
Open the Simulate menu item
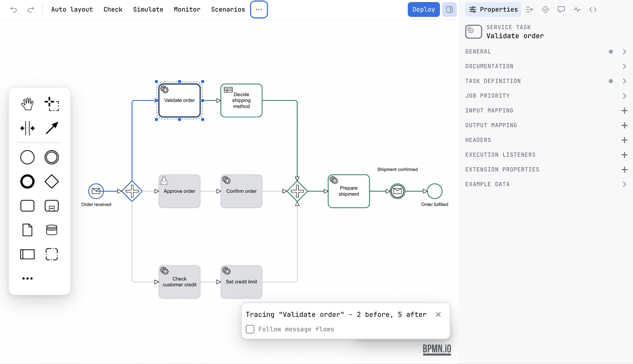148,9
